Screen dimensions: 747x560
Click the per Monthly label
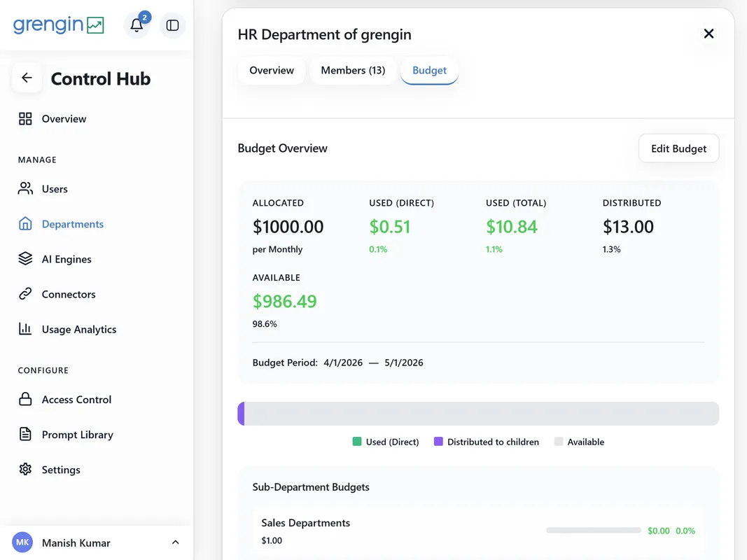tap(277, 249)
